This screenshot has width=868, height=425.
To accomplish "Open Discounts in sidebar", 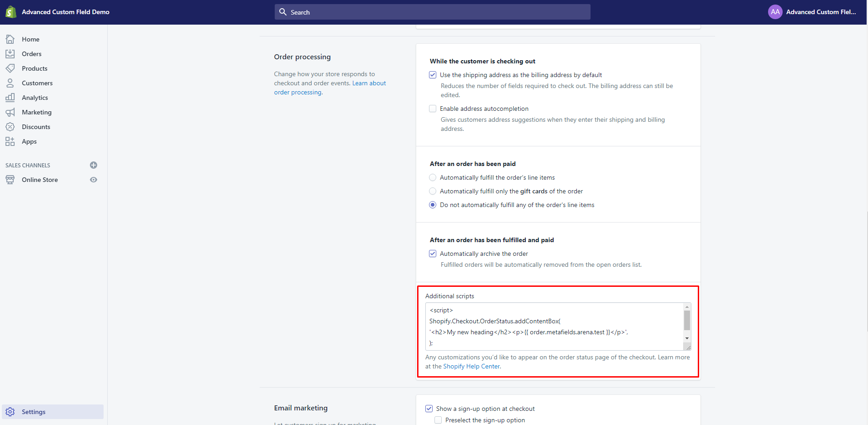I will pyautogui.click(x=36, y=127).
